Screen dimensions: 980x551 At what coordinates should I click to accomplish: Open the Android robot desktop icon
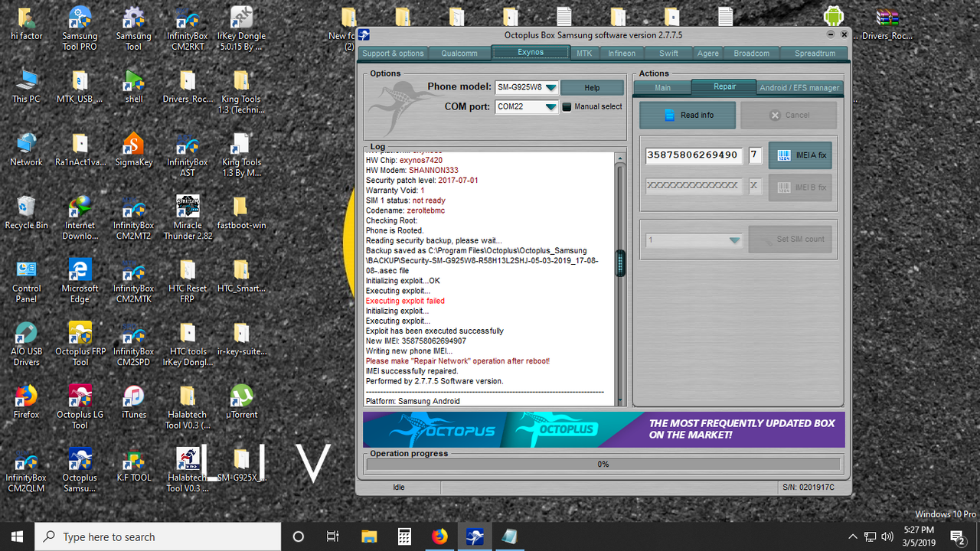833,15
